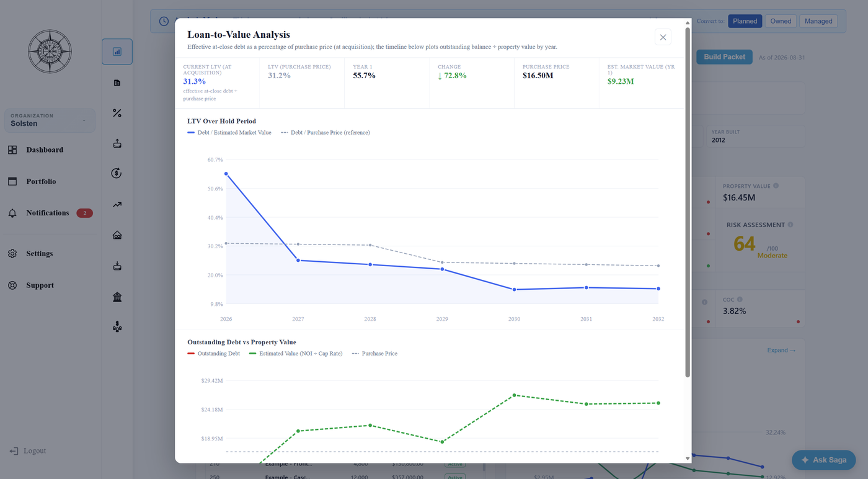Image resolution: width=868 pixels, height=479 pixels.
Task: Toggle Debt / Purchase Price reference legend series
Action: [x=325, y=133]
